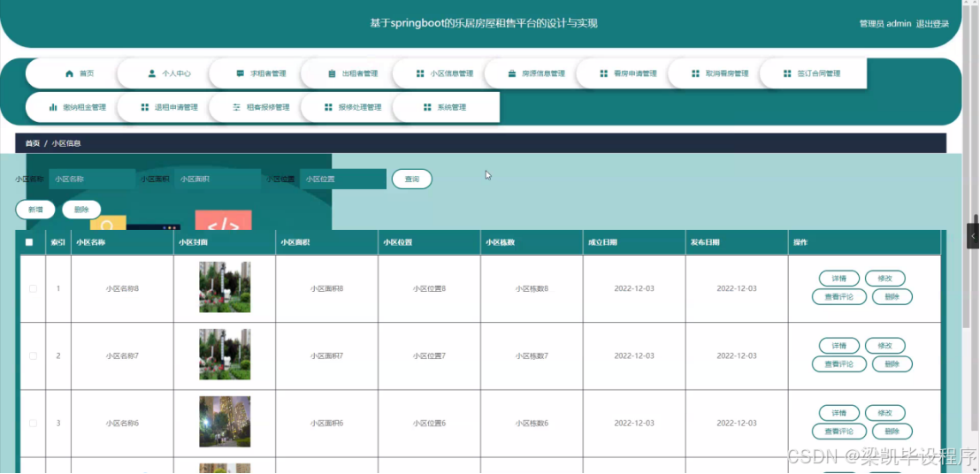The height and width of the screenshot is (474, 980).
Task: Click 查看评论 for 小区名称8
Action: (x=838, y=297)
